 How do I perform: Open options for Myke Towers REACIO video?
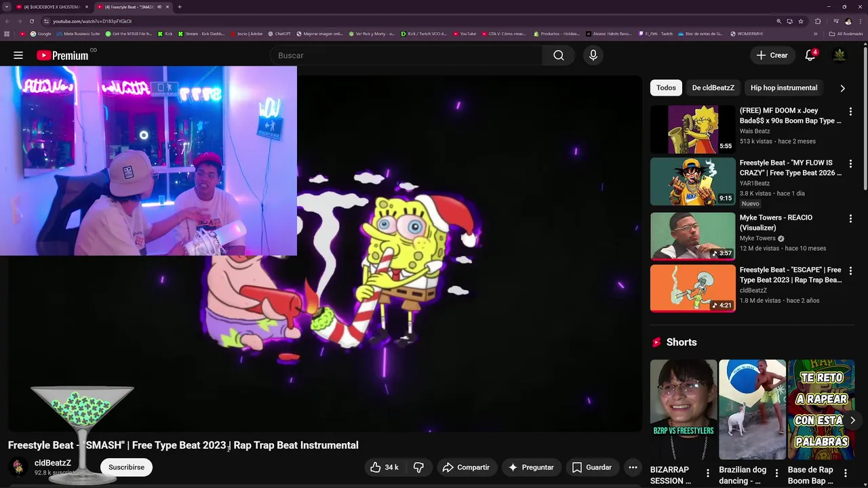850,218
